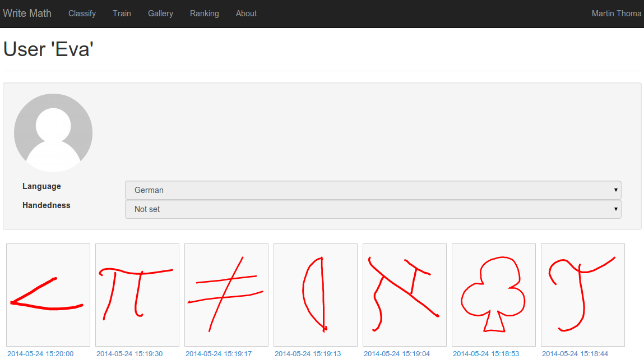Click the Write Math brand link
Screen dimensions: 644x359
(x=27, y=13)
